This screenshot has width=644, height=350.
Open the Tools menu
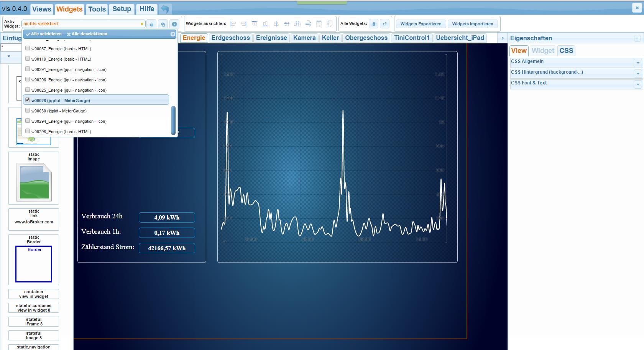pos(97,9)
